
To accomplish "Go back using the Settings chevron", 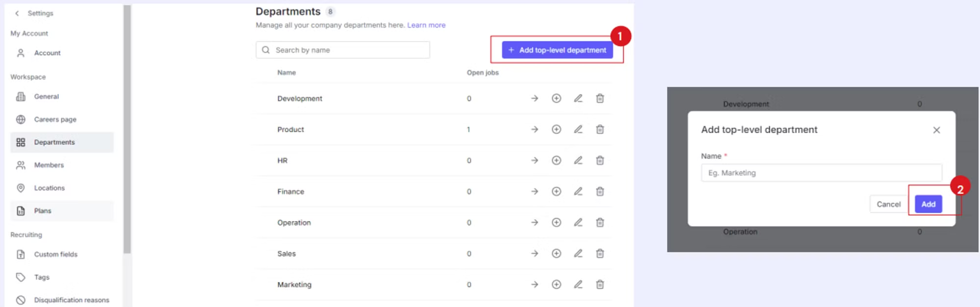I will pos(17,13).
